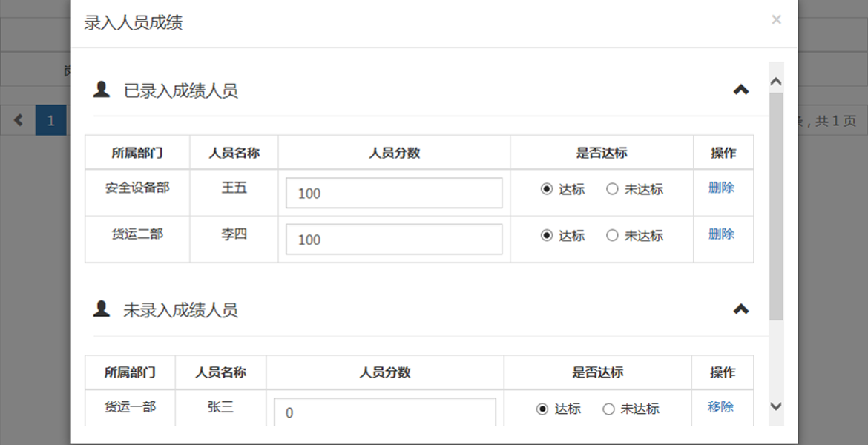868x445 pixels.
Task: Select 未达标 for 李四
Action: click(x=612, y=236)
